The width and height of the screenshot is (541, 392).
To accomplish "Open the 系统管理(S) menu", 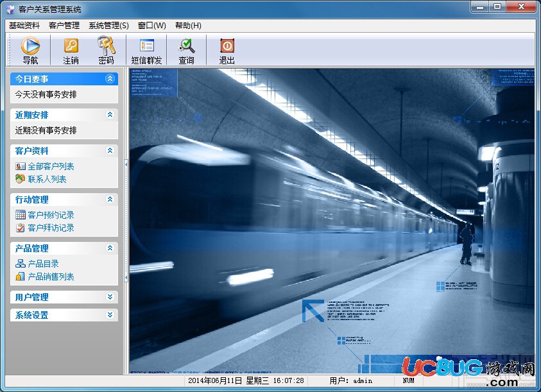I will point(108,26).
